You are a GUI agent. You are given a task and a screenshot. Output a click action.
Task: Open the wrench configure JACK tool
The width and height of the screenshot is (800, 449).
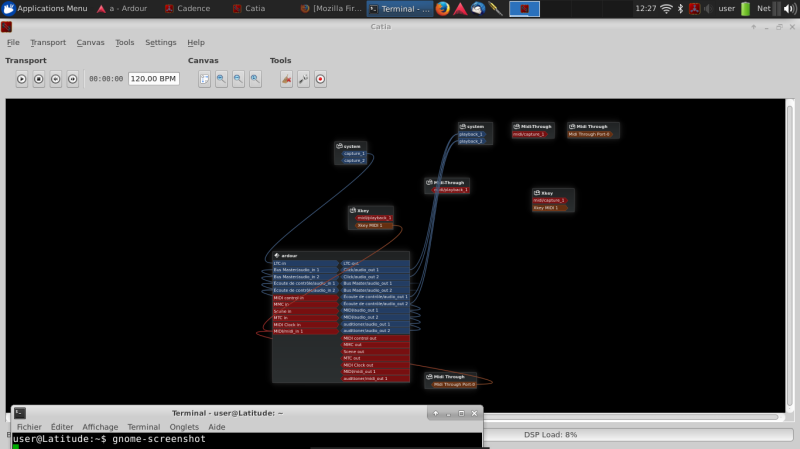click(x=304, y=79)
